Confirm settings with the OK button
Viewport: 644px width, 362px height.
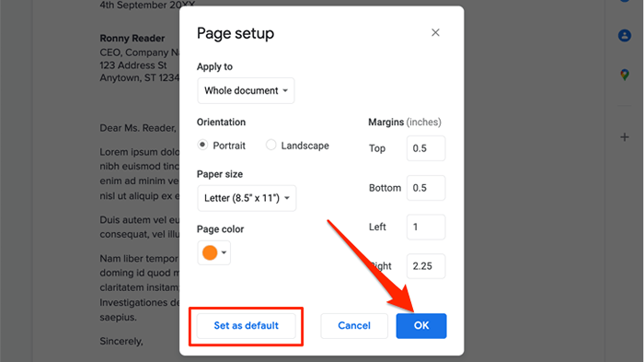pos(421,326)
